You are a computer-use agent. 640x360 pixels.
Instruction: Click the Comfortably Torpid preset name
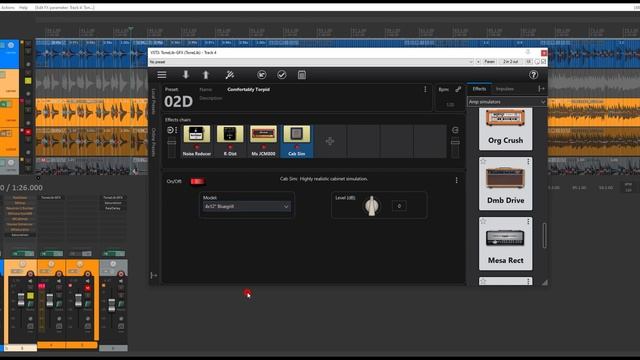[x=249, y=89]
